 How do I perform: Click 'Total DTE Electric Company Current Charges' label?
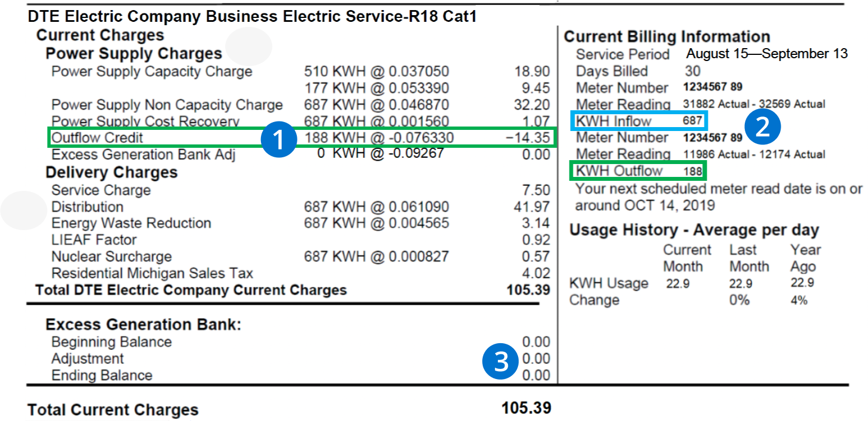pos(191,290)
